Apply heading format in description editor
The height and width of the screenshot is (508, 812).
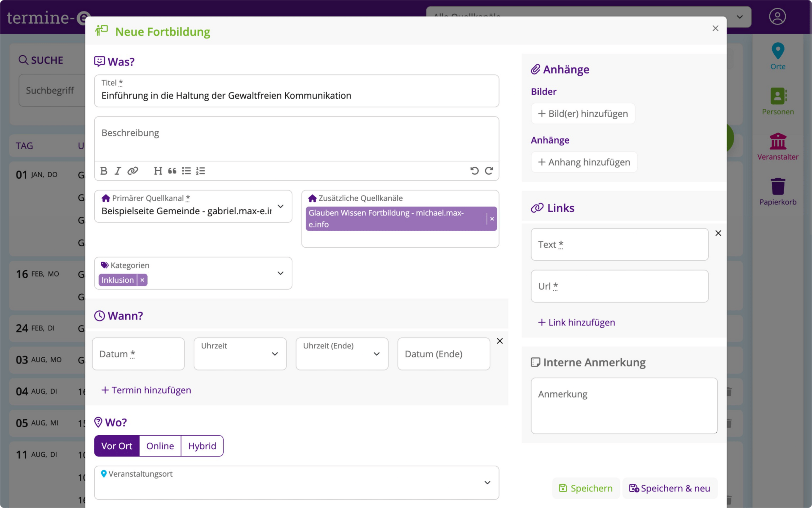[158, 171]
